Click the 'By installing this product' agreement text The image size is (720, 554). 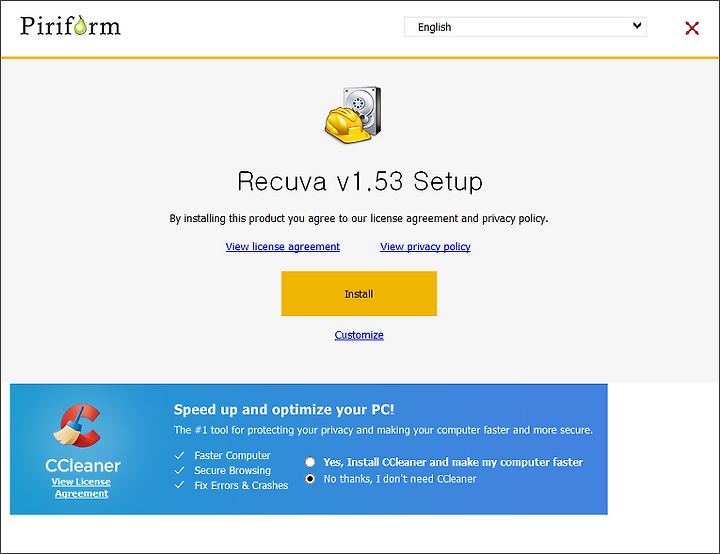[x=359, y=218]
